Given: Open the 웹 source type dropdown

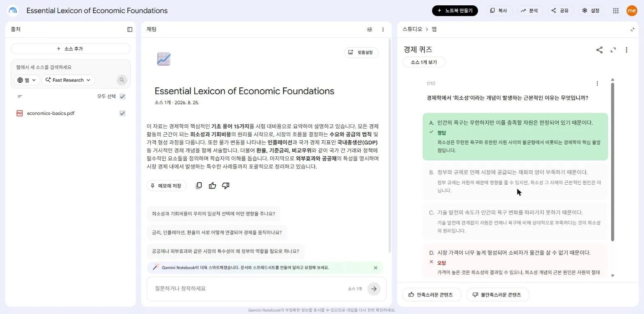Looking at the screenshot, I should coord(27,80).
